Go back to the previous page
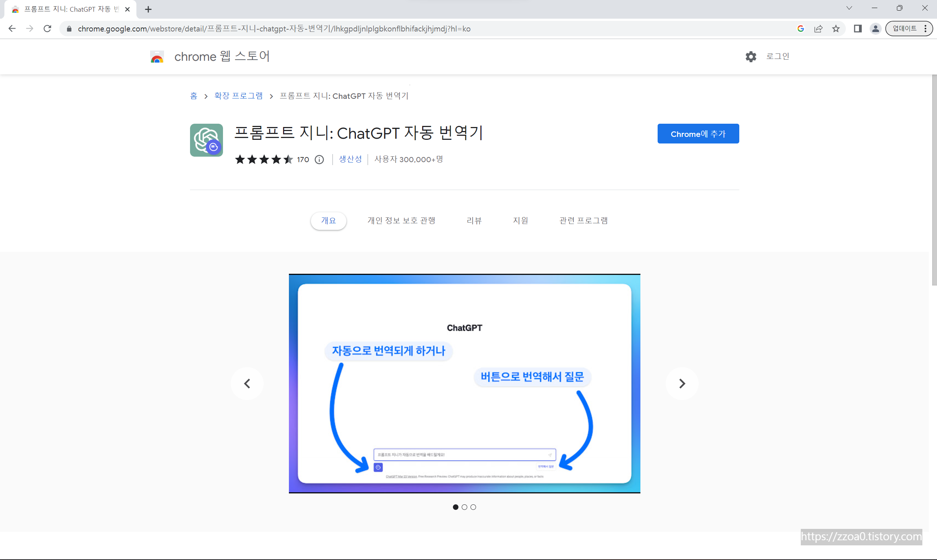937x560 pixels. [x=12, y=29]
